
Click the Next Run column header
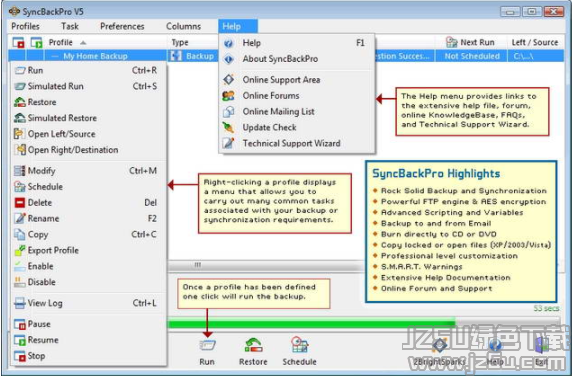click(471, 42)
